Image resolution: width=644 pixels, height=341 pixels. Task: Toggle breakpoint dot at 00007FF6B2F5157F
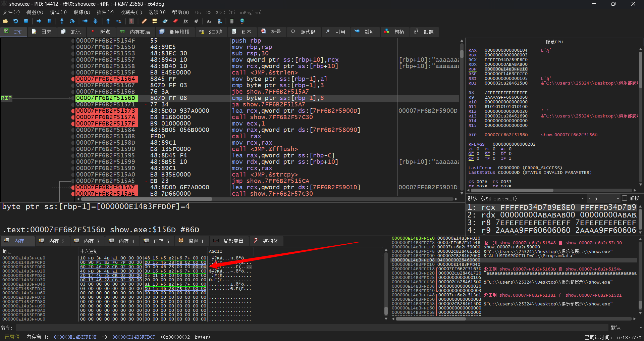[x=73, y=124]
